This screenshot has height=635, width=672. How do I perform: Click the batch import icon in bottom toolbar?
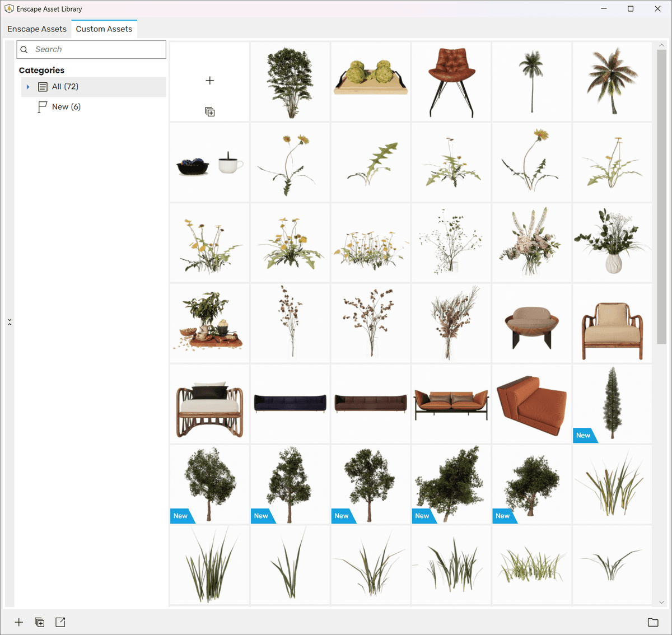tap(39, 622)
